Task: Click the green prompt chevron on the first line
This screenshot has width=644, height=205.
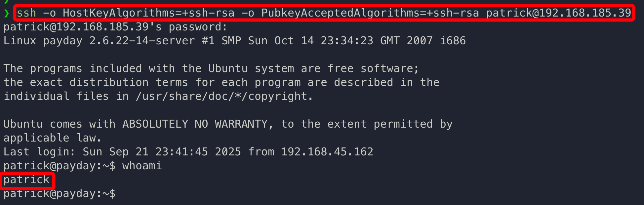Action: [x=7, y=13]
